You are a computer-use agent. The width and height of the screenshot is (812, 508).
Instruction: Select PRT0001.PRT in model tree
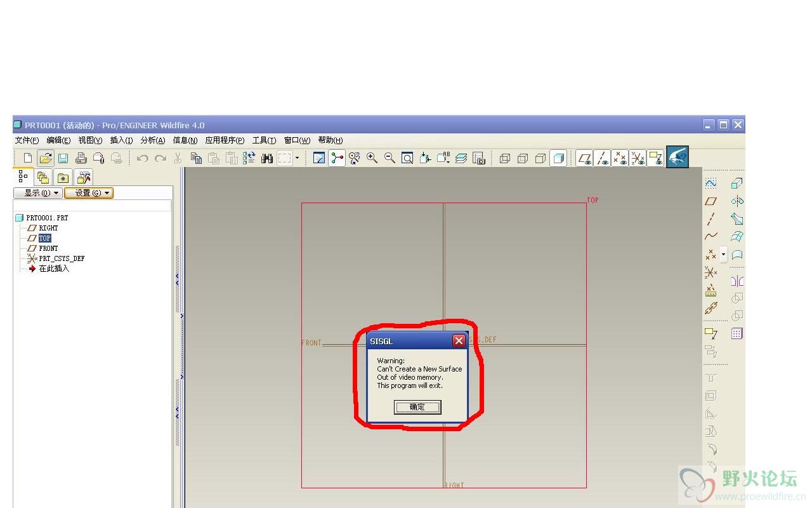click(x=41, y=218)
